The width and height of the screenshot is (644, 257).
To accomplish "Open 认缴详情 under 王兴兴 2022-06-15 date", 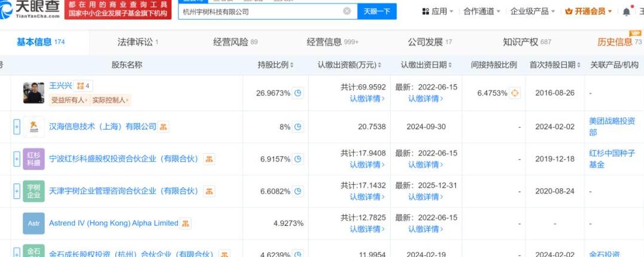I will tap(426, 99).
